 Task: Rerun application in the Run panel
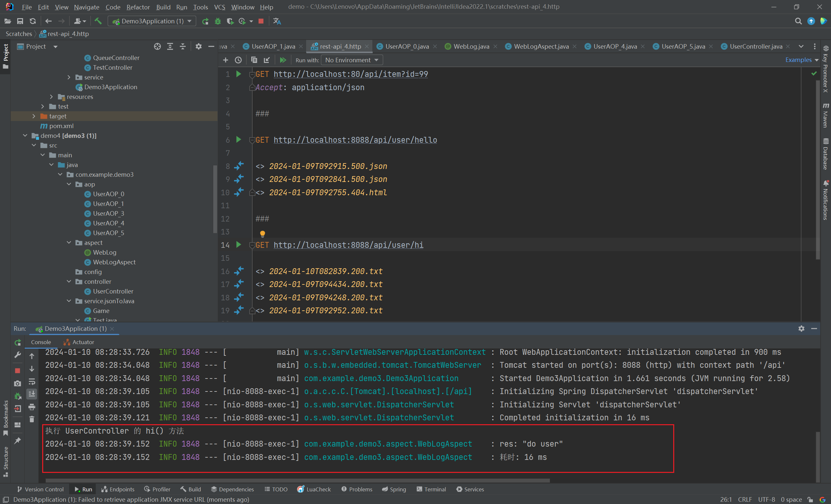point(18,342)
